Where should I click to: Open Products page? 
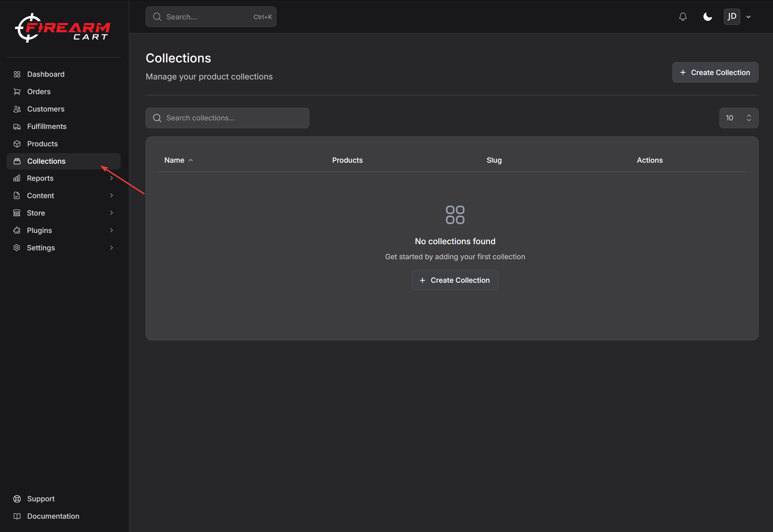coord(42,144)
